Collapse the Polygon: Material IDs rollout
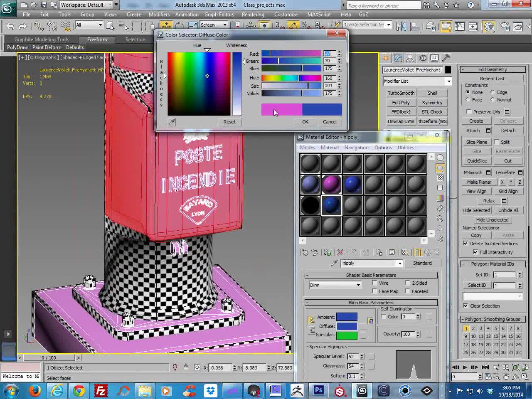The image size is (532, 399). tap(493, 264)
